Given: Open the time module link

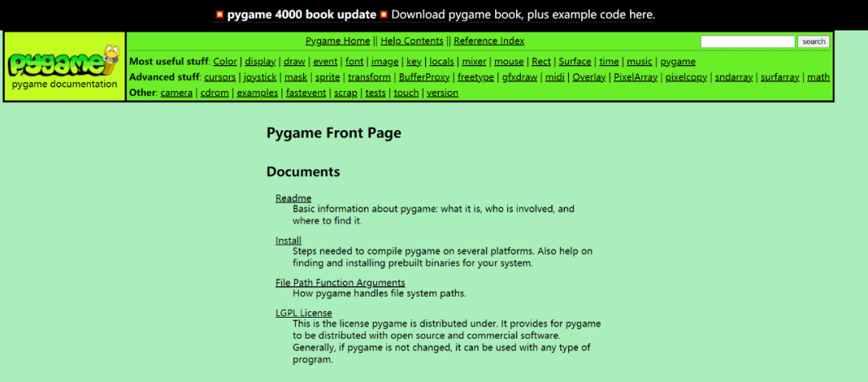Looking at the screenshot, I should [x=609, y=61].
